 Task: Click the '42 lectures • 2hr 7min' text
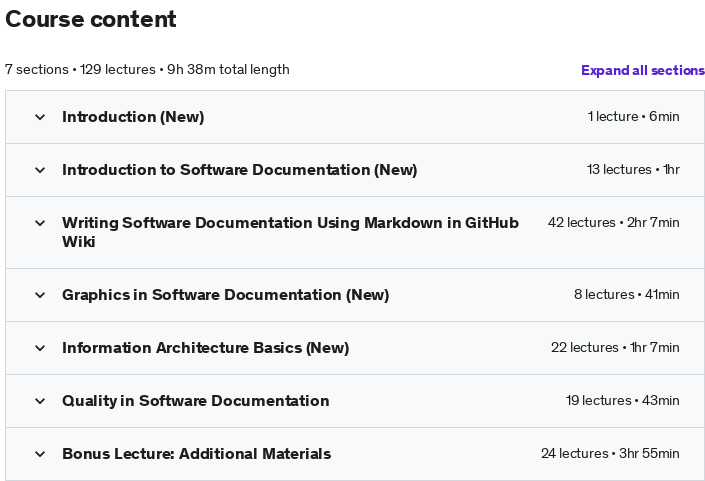tap(614, 223)
